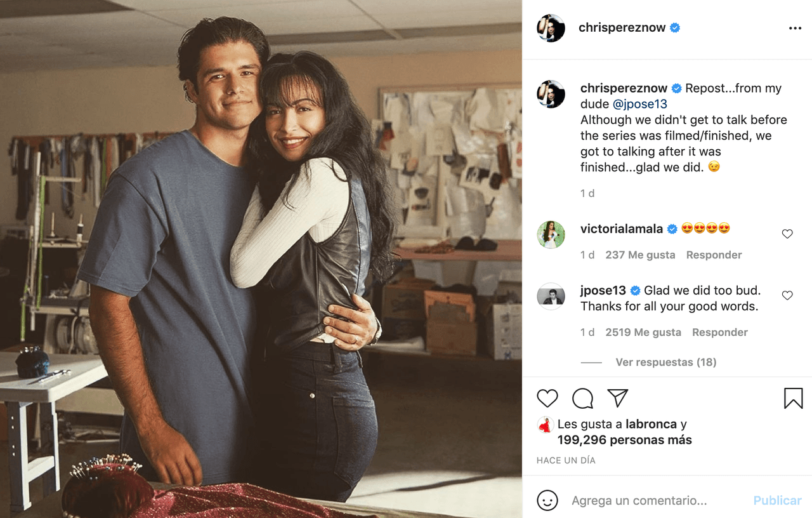Image resolution: width=812 pixels, height=518 pixels.
Task: Open post options with the three dots icon
Action: pos(794,28)
